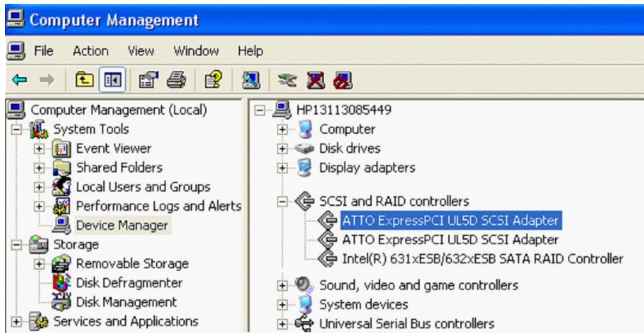Screen dimensions: 644x333
Task: Toggle the Show/Hide Console Tree button
Action: 113,80
